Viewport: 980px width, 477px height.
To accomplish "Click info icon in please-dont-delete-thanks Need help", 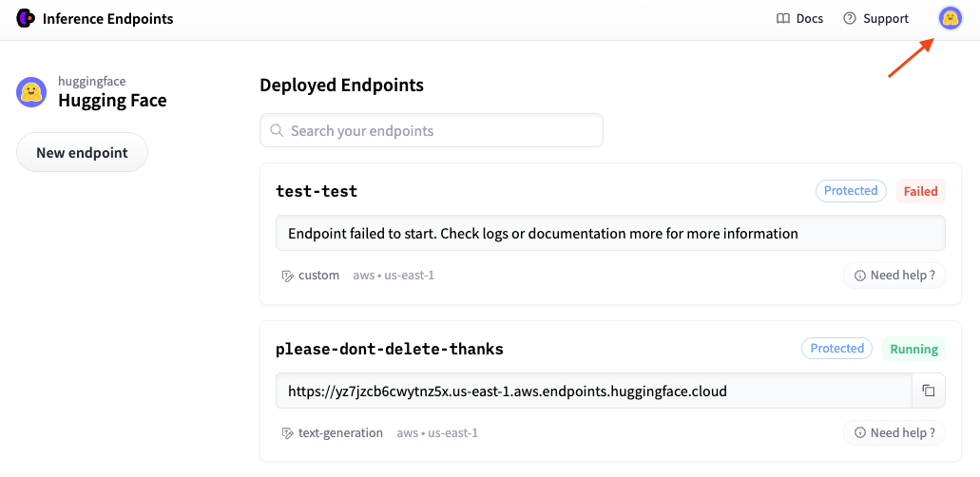I will [860, 433].
